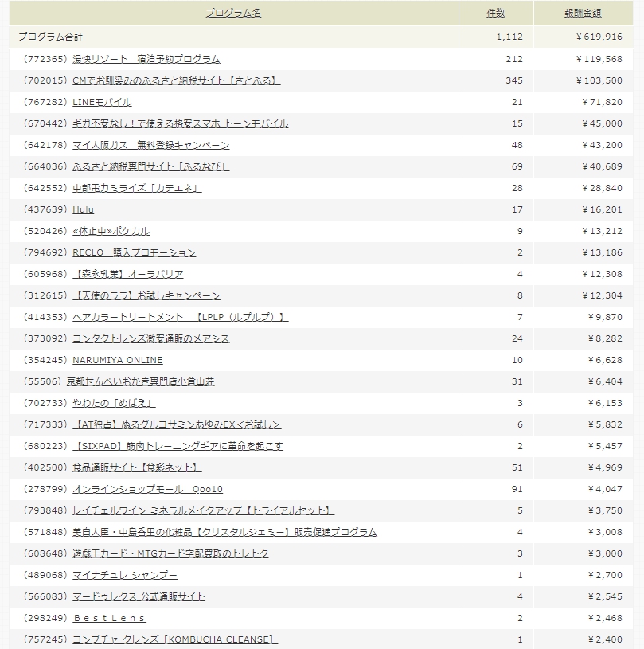This screenshot has width=644, height=649.
Task: Open the コンブチャ クレンズ [KOMBUCHA CLEANSE] link
Action: 175,640
